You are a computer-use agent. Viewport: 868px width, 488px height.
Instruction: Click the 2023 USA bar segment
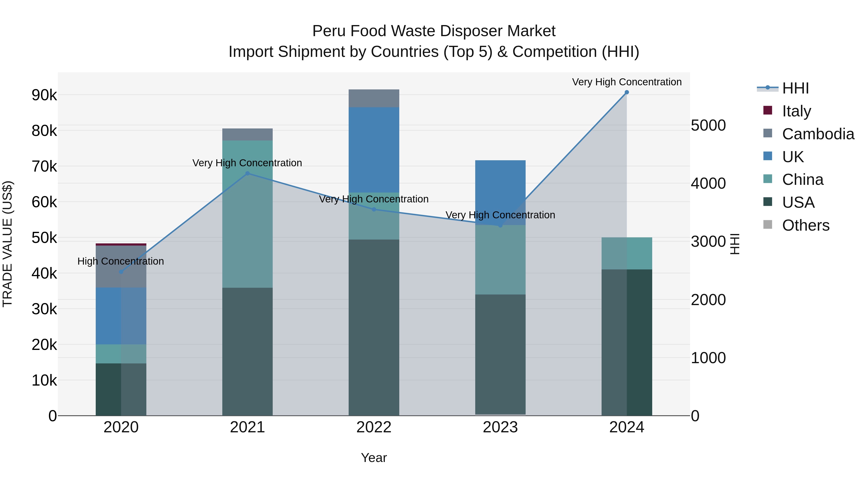(500, 354)
